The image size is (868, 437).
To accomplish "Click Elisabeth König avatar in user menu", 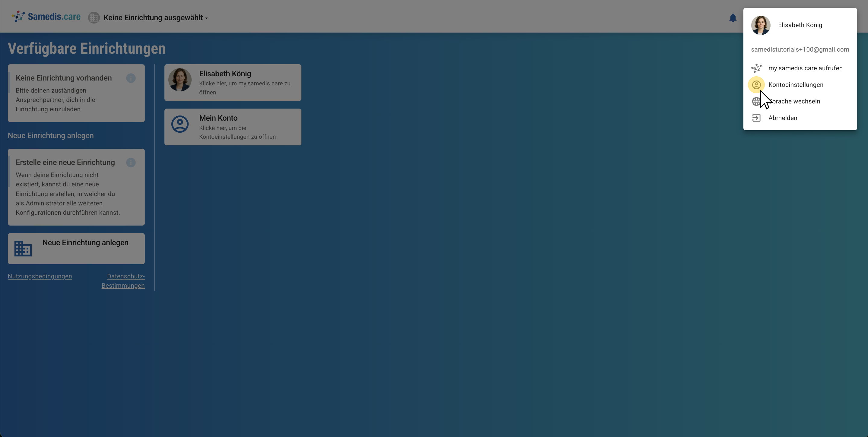I will 761,25.
